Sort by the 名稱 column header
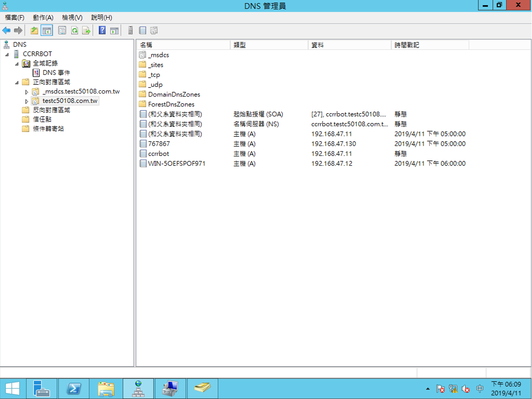Image resolution: width=532 pixels, height=399 pixels. point(183,45)
